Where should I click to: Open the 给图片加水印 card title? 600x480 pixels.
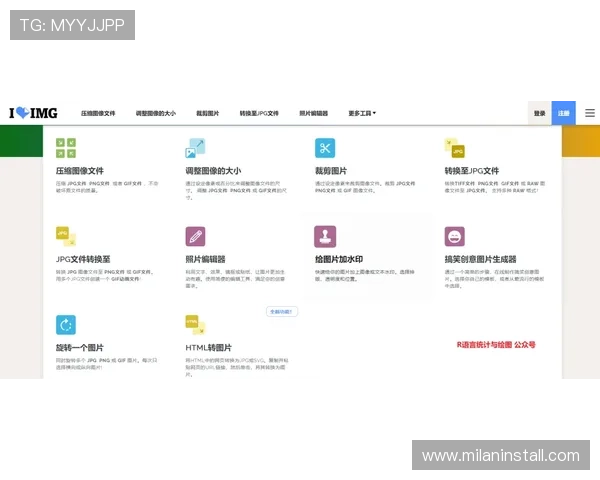[339, 259]
